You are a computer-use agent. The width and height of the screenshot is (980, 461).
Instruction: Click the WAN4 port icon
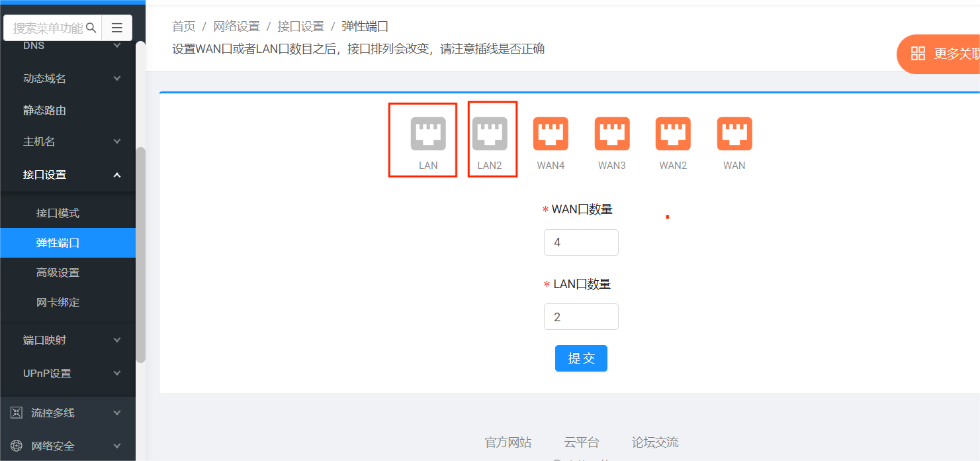point(551,133)
